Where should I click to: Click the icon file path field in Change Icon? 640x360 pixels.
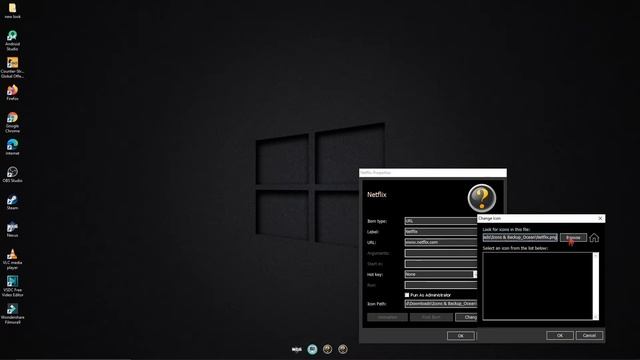520,238
